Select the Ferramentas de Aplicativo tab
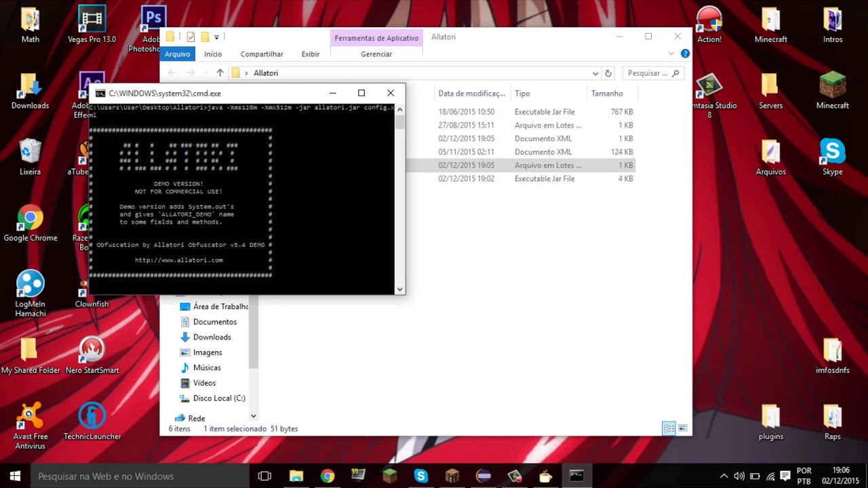The width and height of the screenshot is (868, 488). point(376,38)
